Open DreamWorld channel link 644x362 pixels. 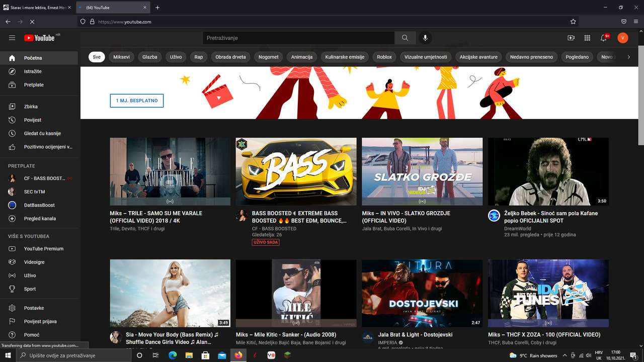tap(518, 228)
